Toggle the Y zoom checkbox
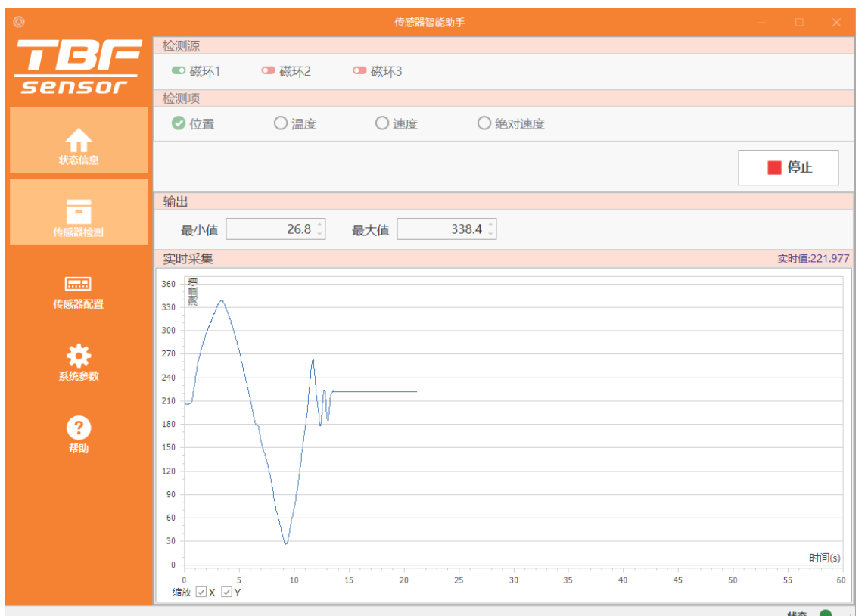868x616 pixels. coord(226,593)
